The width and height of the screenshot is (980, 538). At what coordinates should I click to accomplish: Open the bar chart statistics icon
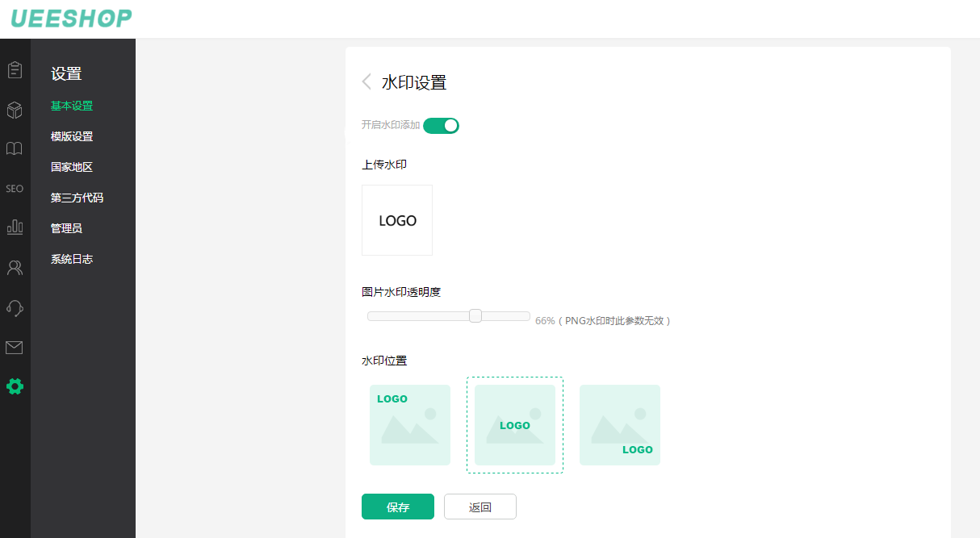15,227
